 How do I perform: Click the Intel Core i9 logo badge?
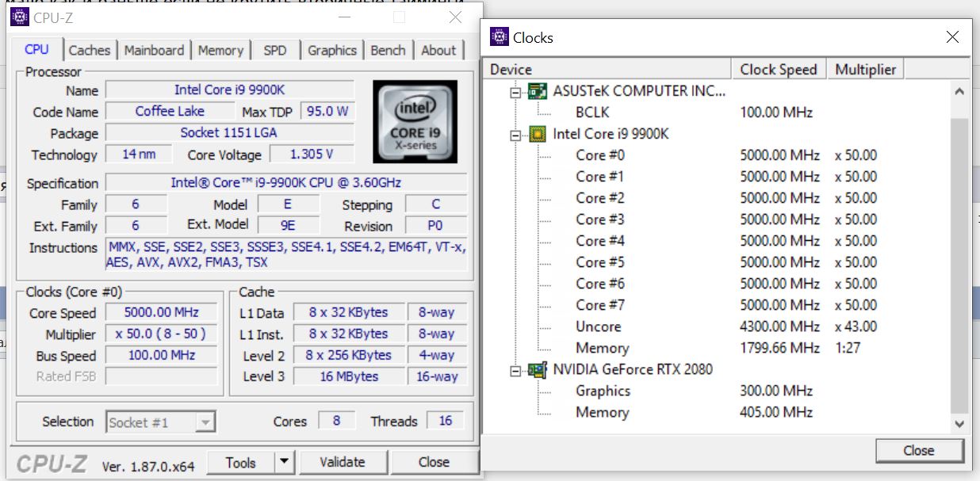point(417,122)
